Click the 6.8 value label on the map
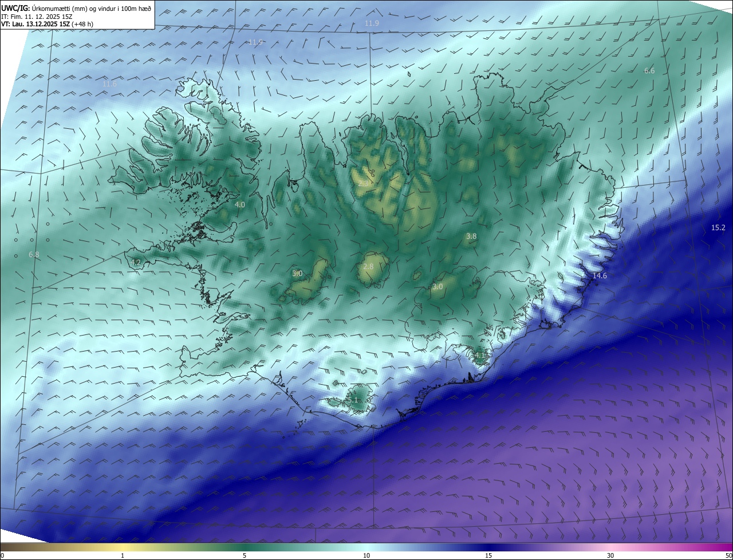The height and width of the screenshot is (560, 733). pos(34,254)
